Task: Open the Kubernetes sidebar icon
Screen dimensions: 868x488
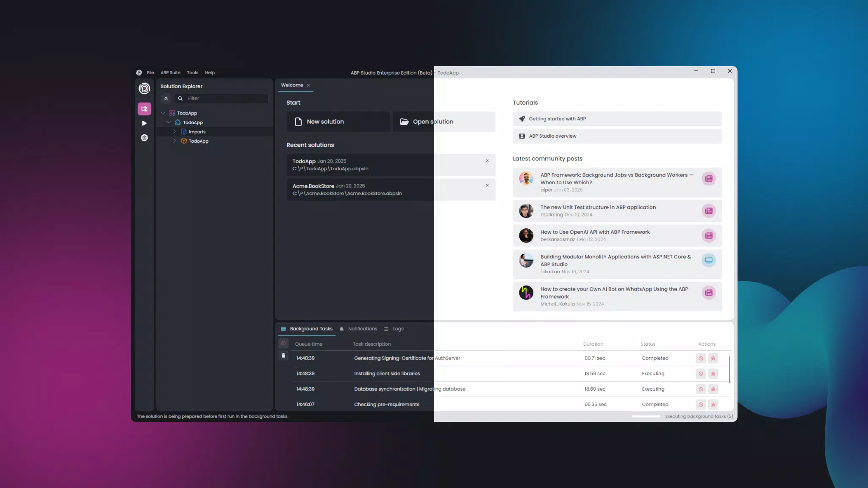Action: [x=144, y=138]
